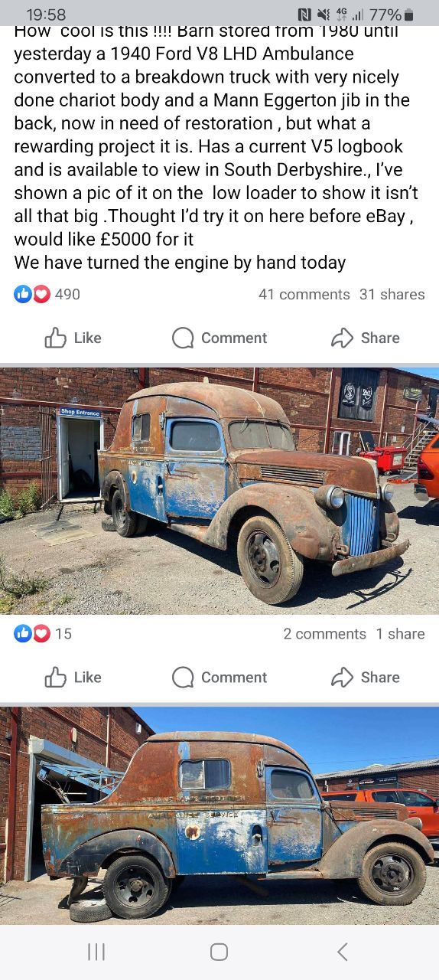439x980 pixels.
Task: Open the 490 reactions list
Action: coord(47,294)
